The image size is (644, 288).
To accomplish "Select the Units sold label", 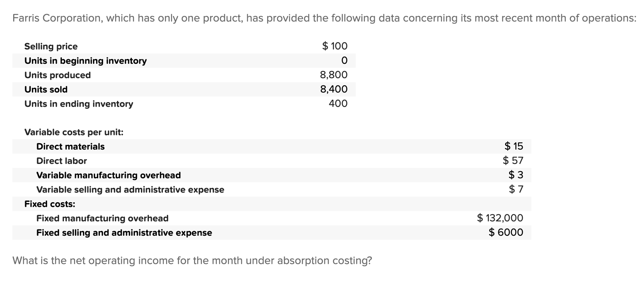I will click(46, 89).
